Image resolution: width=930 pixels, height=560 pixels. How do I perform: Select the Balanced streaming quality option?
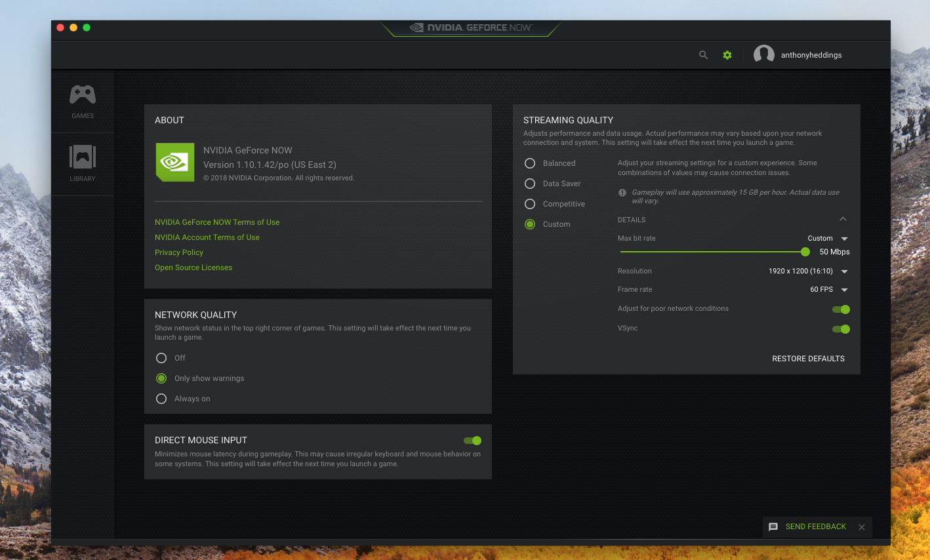tap(530, 163)
